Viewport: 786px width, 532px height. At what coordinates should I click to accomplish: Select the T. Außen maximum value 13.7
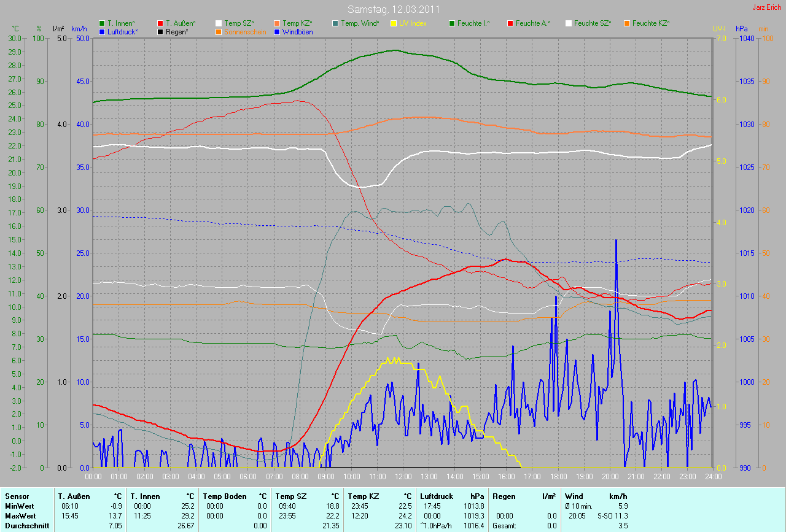(117, 516)
